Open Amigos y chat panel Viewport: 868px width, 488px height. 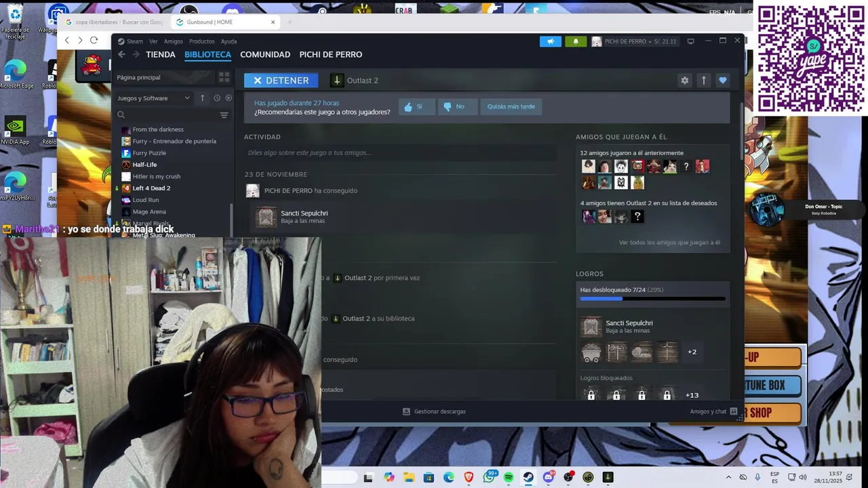[x=713, y=411]
